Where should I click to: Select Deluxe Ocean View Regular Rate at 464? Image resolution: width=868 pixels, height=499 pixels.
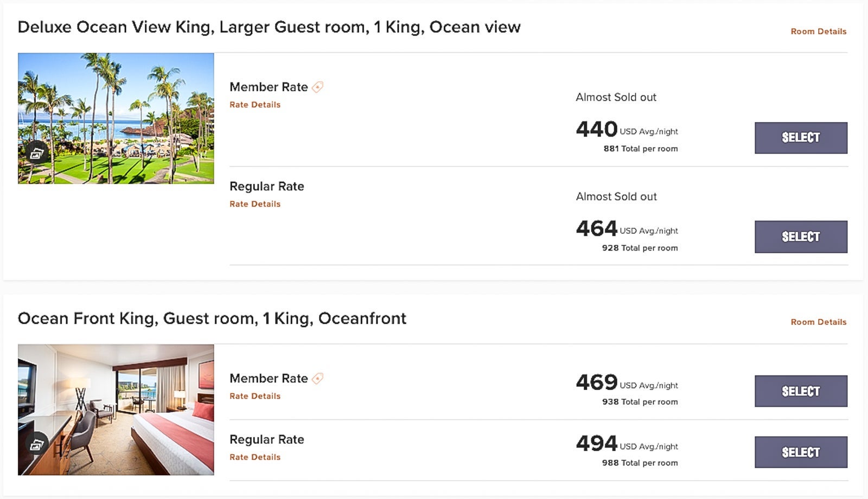pos(800,236)
